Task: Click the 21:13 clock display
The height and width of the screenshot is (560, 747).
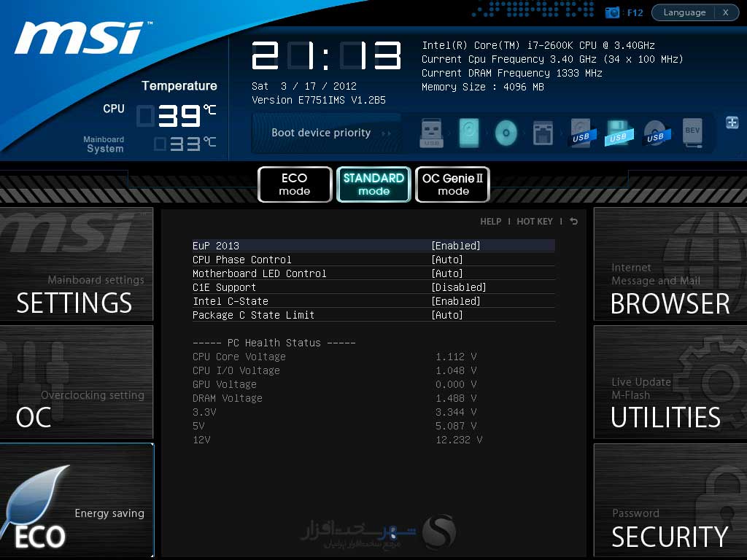Action: pos(326,55)
